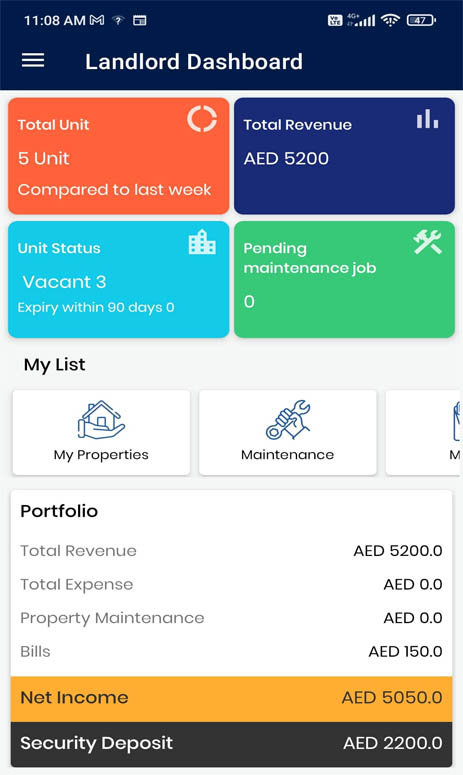Screen dimensions: 463x775
Task: Tap the bar chart icon on Total Revenue
Action: pos(427,119)
